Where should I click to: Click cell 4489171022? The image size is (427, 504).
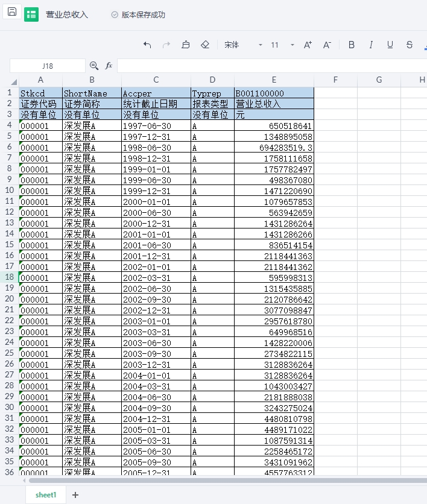(274, 430)
